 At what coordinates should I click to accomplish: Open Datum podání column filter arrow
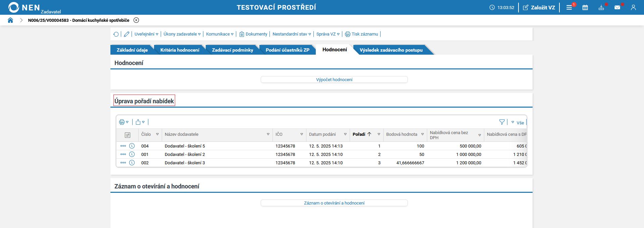click(x=345, y=134)
